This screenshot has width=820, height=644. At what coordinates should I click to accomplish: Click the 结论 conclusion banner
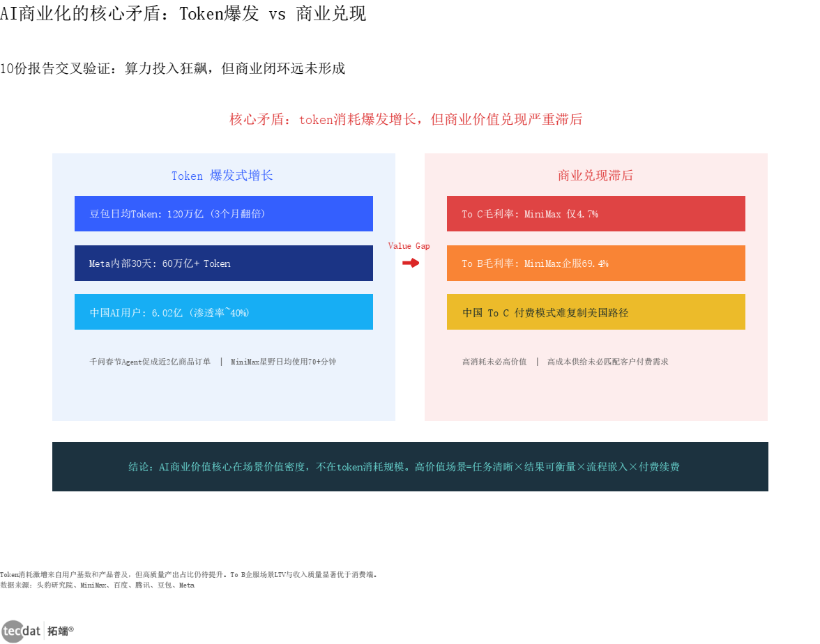coord(410,466)
